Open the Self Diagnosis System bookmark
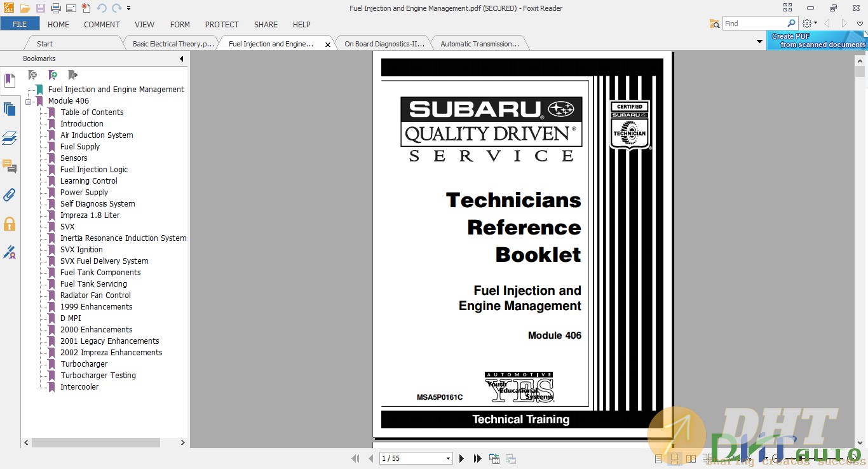Viewport: 868px width, 469px height. [98, 204]
